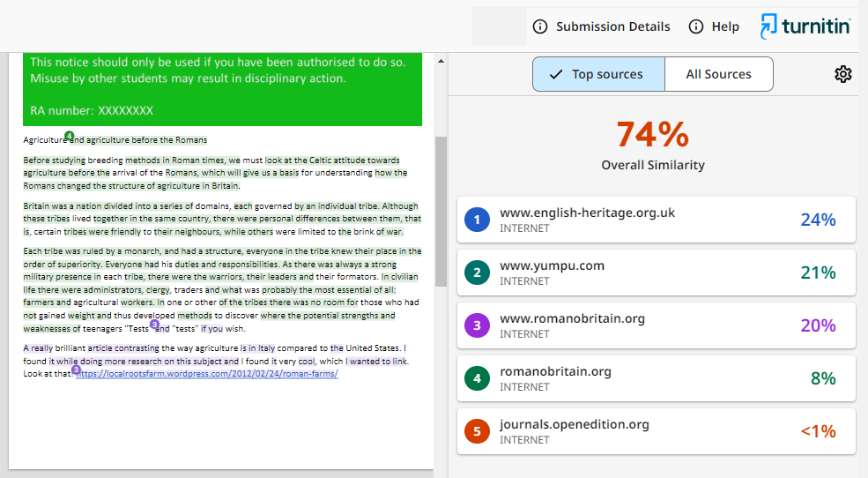Open the similarity report settings gear

[x=843, y=74]
